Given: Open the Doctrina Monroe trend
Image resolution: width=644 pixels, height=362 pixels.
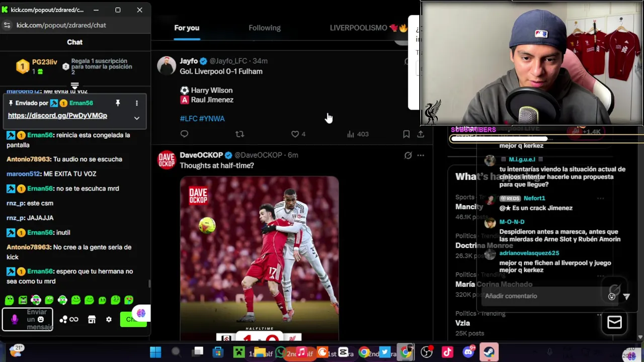Looking at the screenshot, I should click(x=484, y=245).
